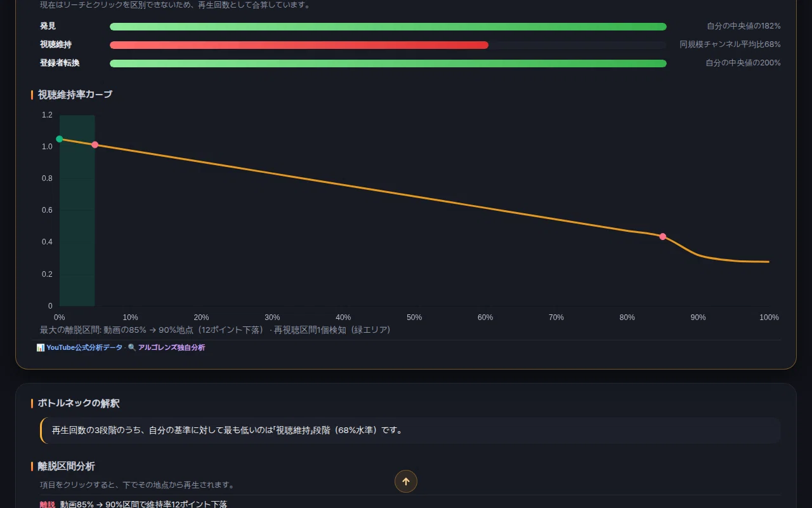The image size is (812, 508).
Task: Click the bar chart icon beside YouTube公式分析データ
Action: coord(41,347)
